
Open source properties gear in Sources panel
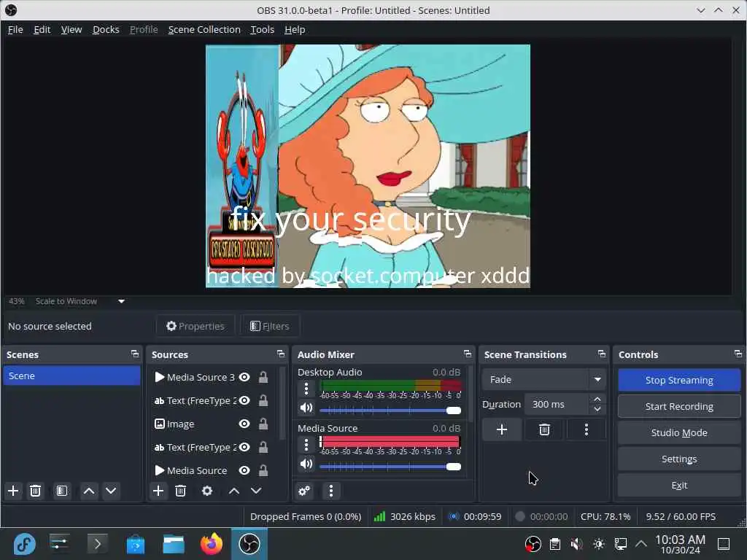tap(207, 491)
